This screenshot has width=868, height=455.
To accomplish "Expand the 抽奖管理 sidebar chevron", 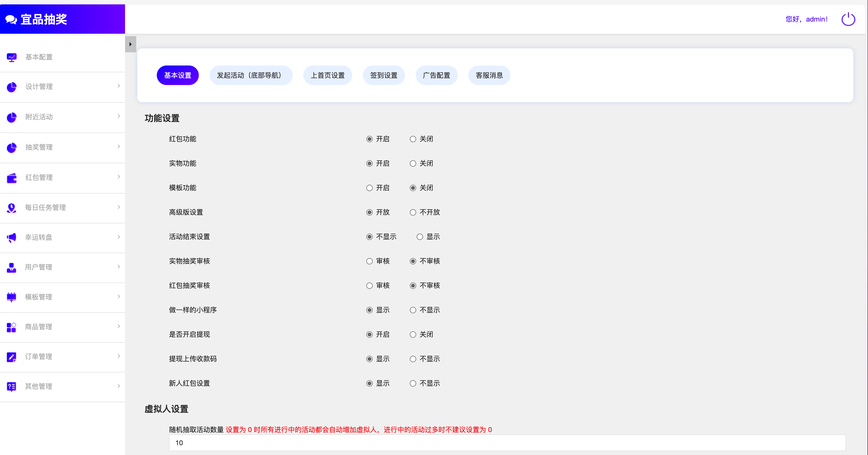I will coord(119,146).
